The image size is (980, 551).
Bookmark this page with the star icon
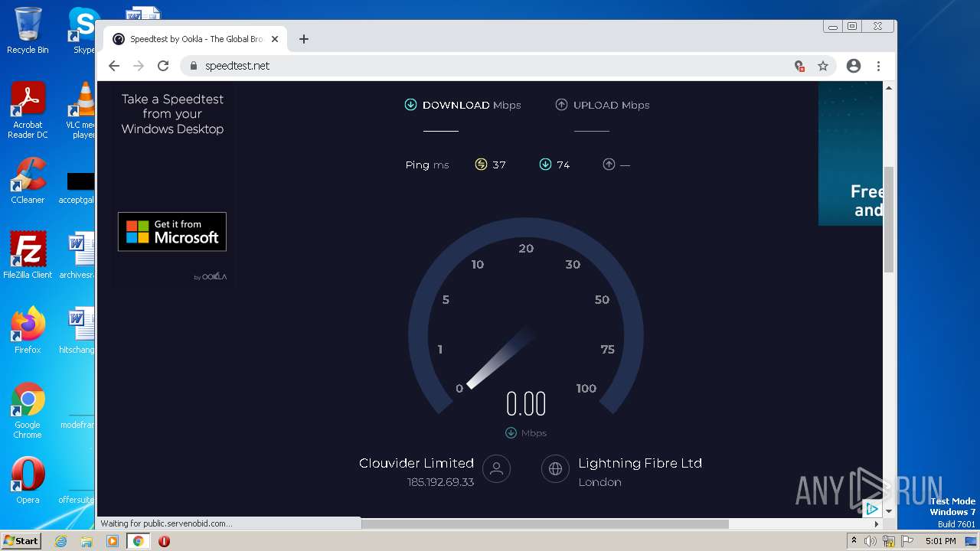pos(823,66)
